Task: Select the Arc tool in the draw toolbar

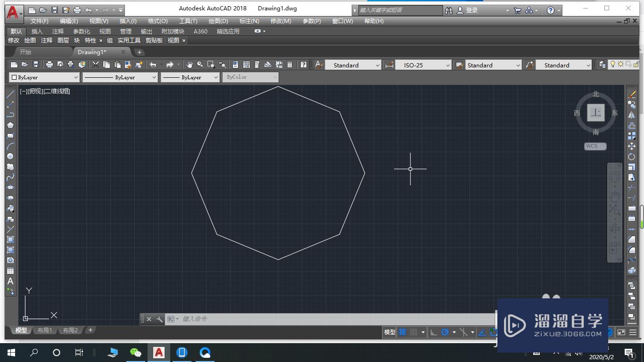Action: tap(10, 146)
